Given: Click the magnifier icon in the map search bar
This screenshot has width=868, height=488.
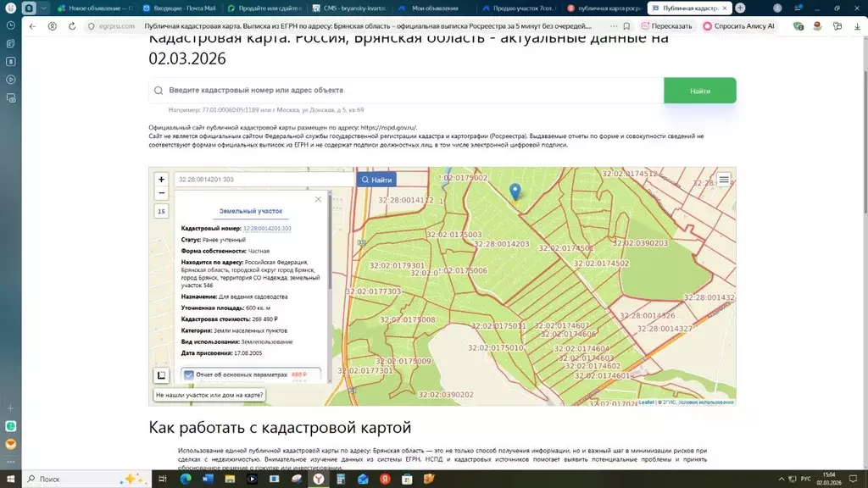Looking at the screenshot, I should tap(367, 180).
